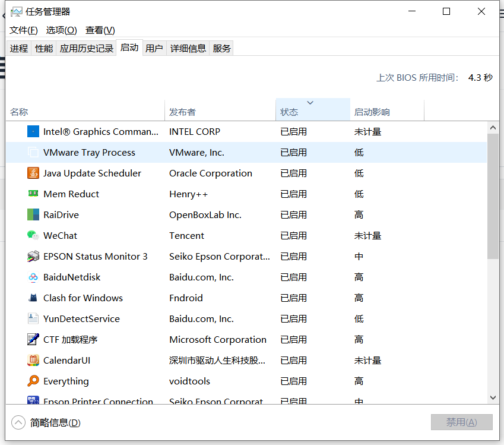
Task: Click the Clash for Windows cat icon
Action: click(x=33, y=298)
